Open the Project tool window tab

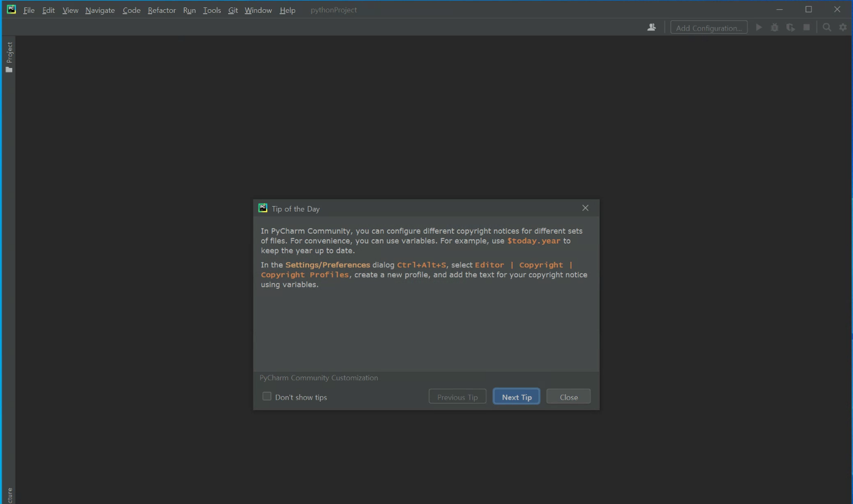9,57
